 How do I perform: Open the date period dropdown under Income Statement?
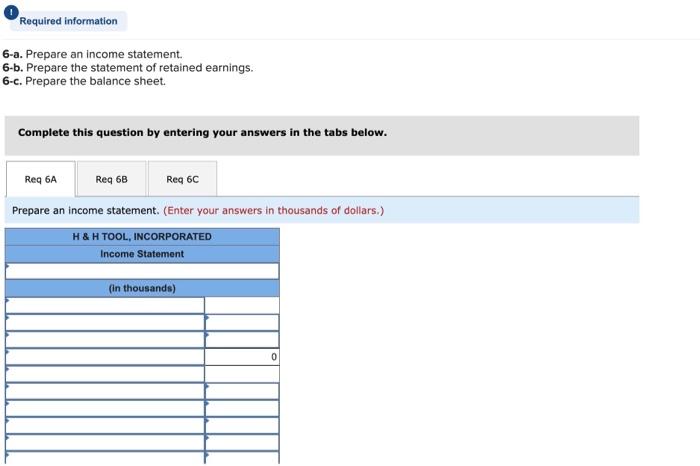142,271
